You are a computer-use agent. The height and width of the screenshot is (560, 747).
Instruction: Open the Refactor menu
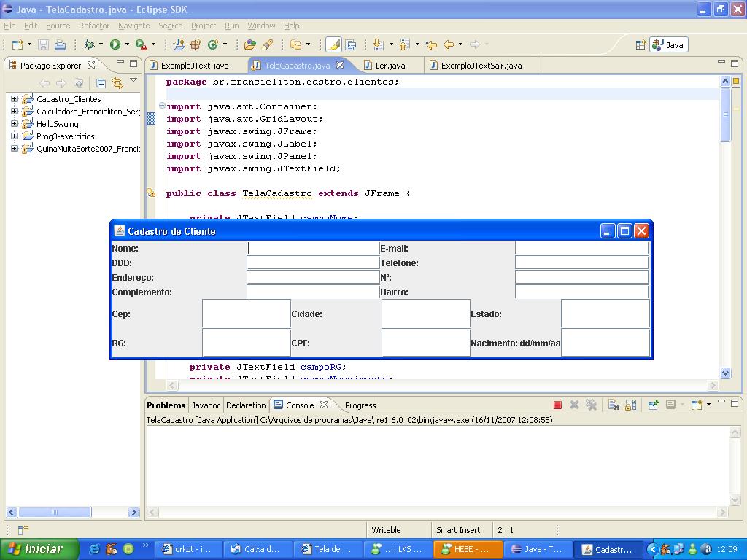click(93, 26)
